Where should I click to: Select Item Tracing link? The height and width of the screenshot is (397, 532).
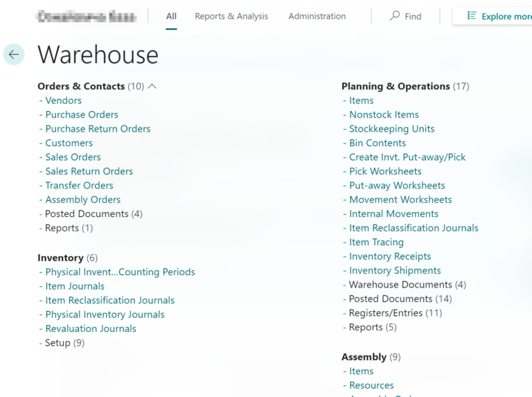pos(376,242)
